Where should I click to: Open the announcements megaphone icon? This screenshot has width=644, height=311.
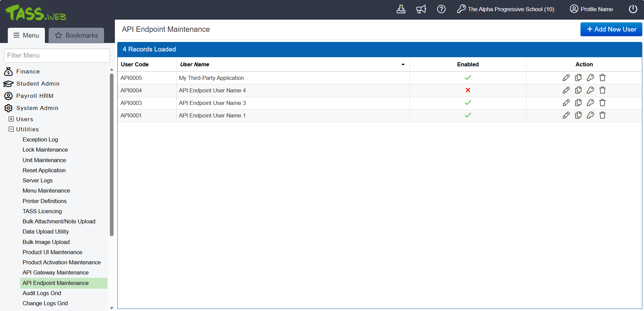(421, 9)
